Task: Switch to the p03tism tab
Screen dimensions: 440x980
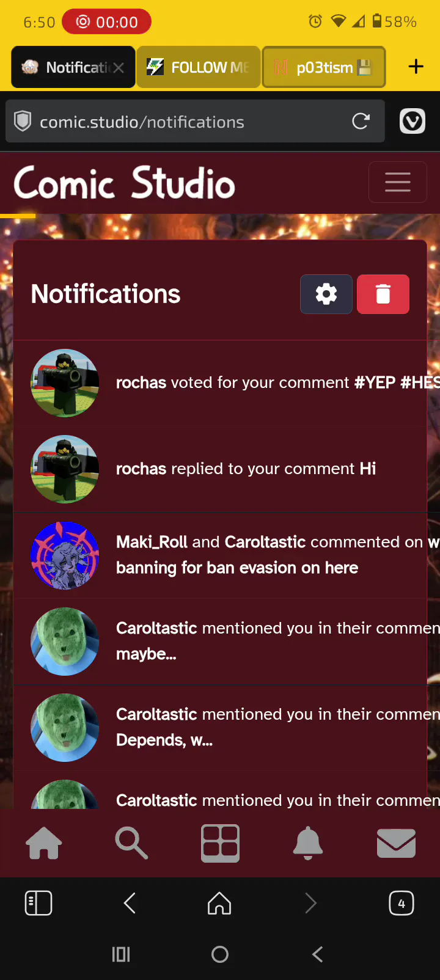Action: click(324, 67)
